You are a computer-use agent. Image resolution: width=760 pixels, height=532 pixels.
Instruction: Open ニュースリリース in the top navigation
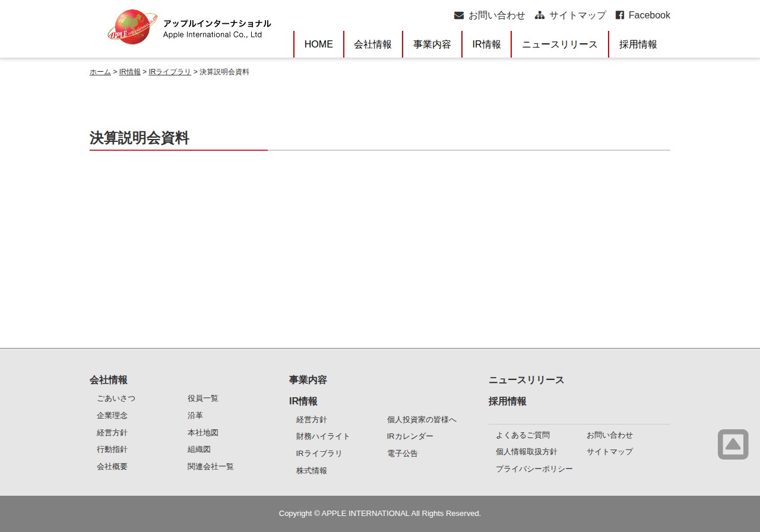click(560, 45)
